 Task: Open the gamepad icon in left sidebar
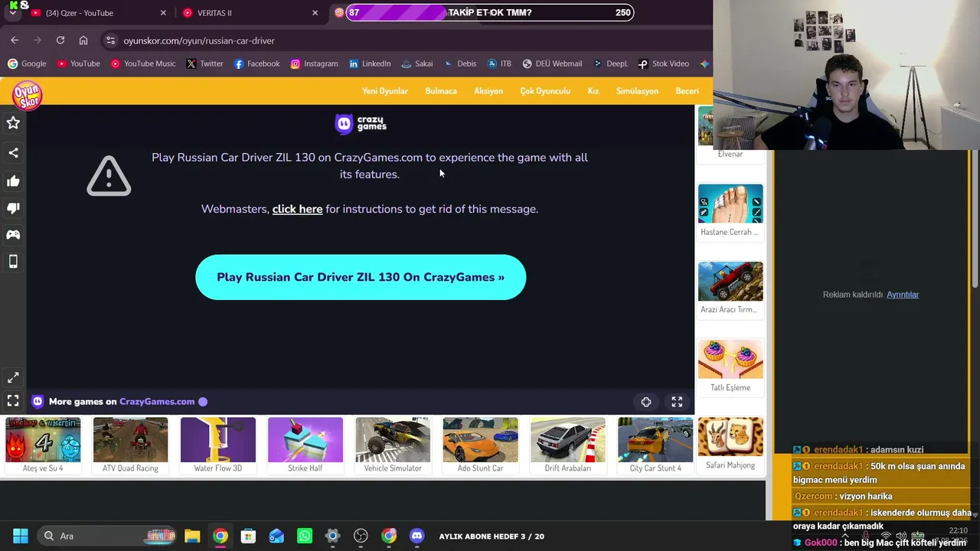[13, 235]
